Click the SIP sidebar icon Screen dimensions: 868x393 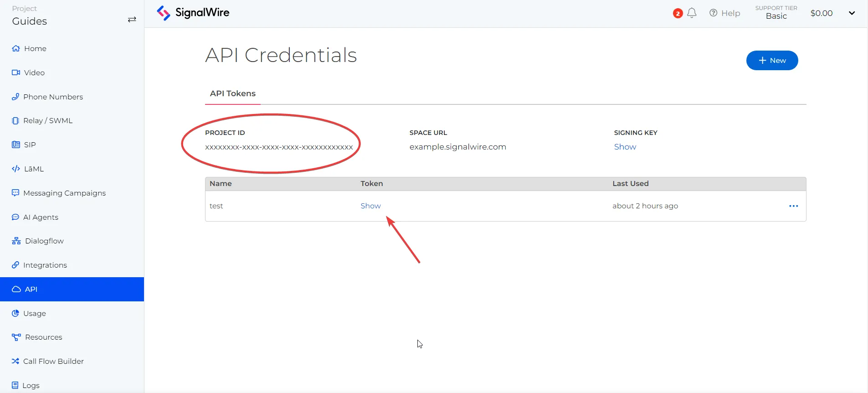[16, 145]
